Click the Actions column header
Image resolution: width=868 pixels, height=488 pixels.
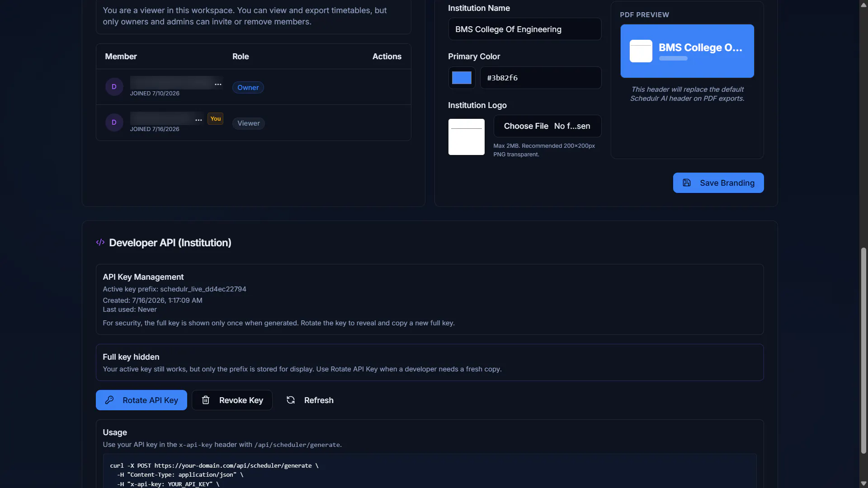pyautogui.click(x=387, y=56)
